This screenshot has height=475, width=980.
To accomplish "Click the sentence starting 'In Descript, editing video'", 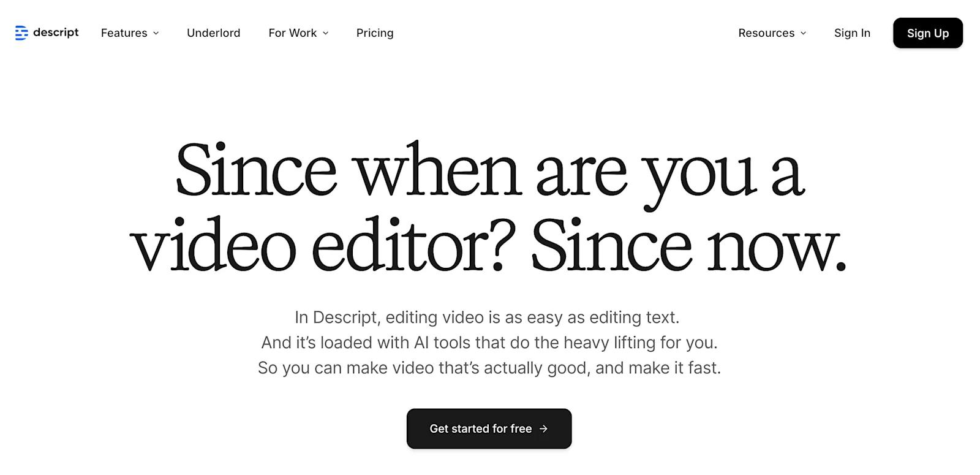I will [487, 317].
